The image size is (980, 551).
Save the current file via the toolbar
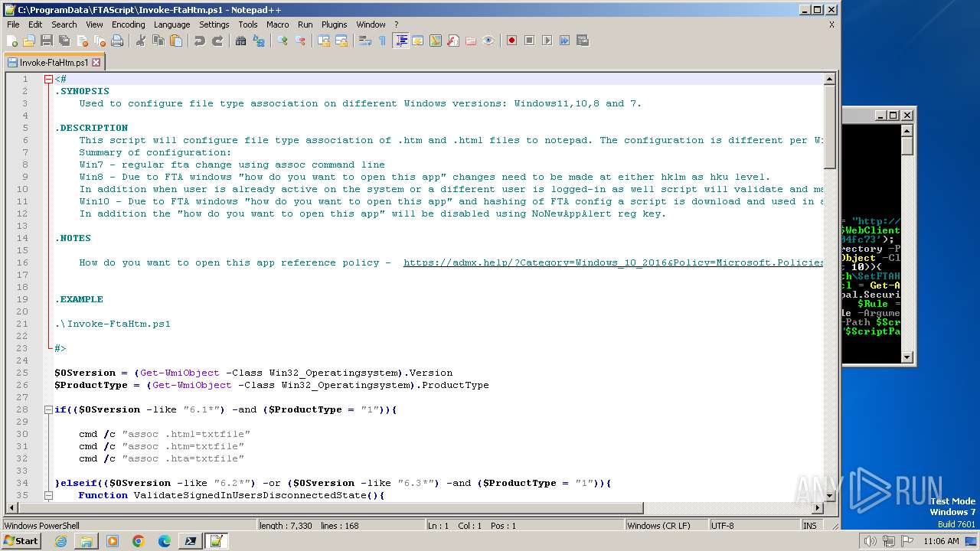pyautogui.click(x=47, y=41)
